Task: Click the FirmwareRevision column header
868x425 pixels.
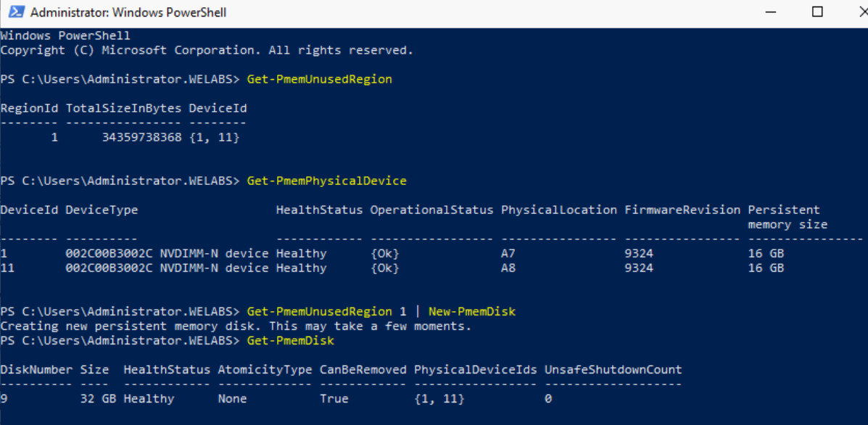Action: click(682, 210)
